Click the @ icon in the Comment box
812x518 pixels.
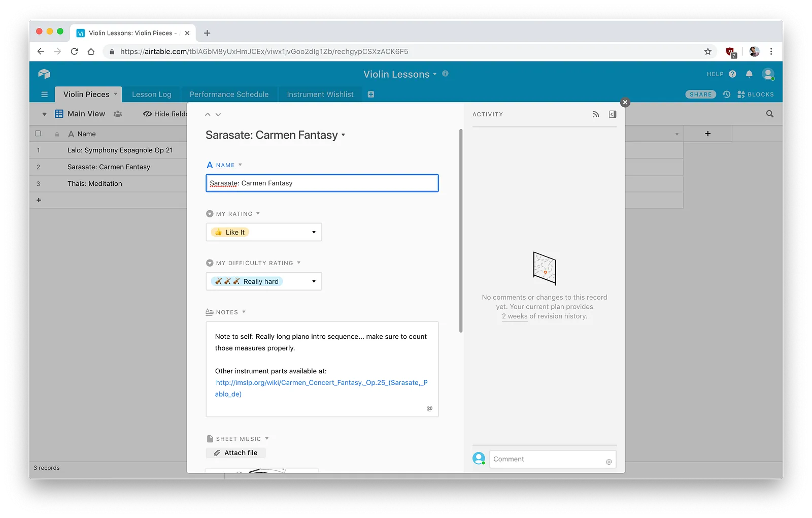pos(609,462)
